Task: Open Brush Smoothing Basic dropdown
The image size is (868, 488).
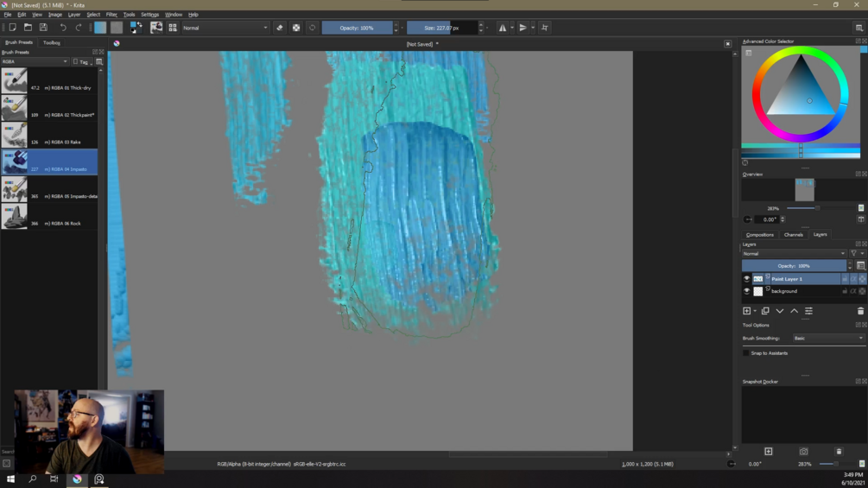Action: tap(828, 338)
